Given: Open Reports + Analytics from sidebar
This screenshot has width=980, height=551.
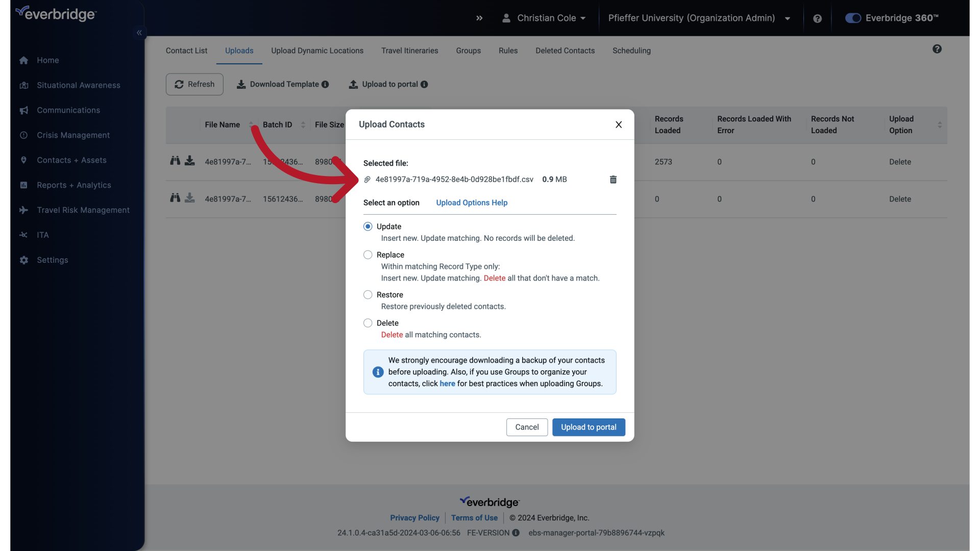Looking at the screenshot, I should pos(23,185).
